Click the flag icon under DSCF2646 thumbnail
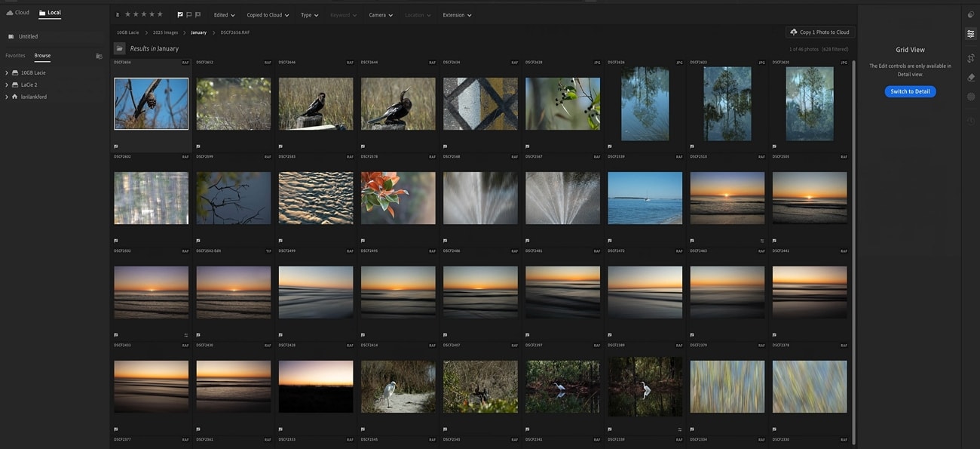Image resolution: width=980 pixels, height=449 pixels. click(x=280, y=146)
